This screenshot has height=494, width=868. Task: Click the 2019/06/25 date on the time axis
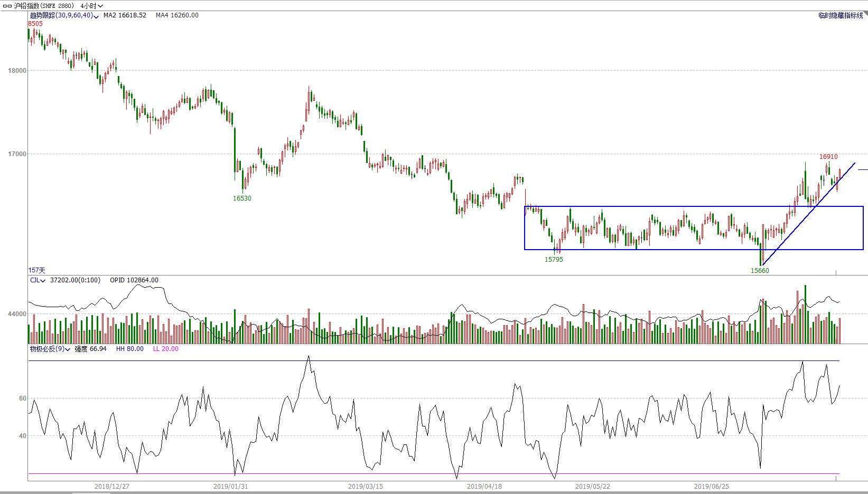click(x=711, y=487)
